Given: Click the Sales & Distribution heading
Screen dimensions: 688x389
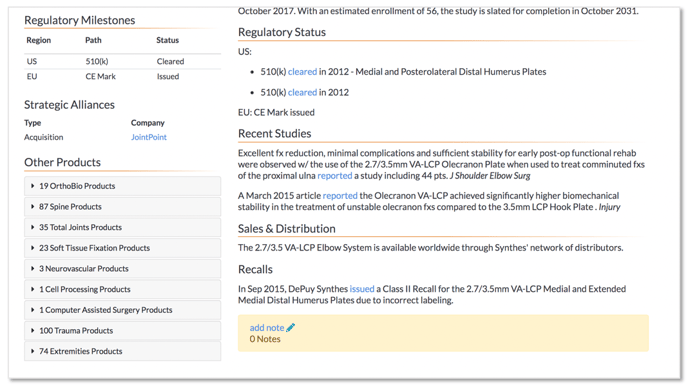Looking at the screenshot, I should tap(287, 228).
